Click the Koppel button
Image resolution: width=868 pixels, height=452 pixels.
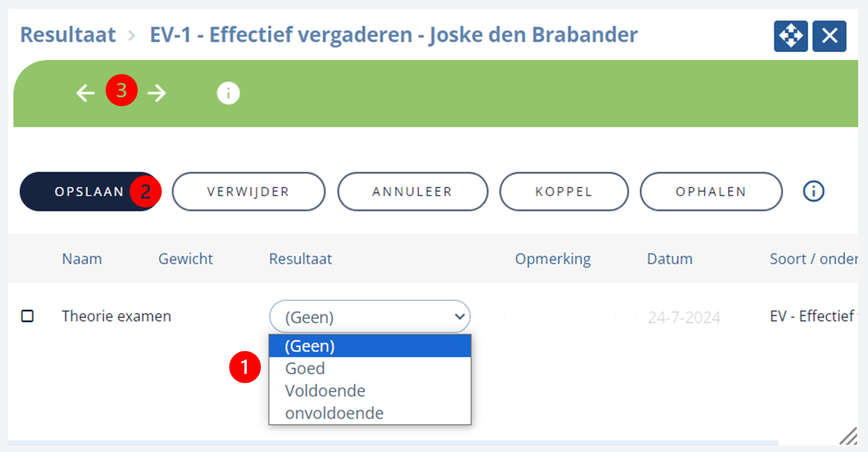coord(564,192)
